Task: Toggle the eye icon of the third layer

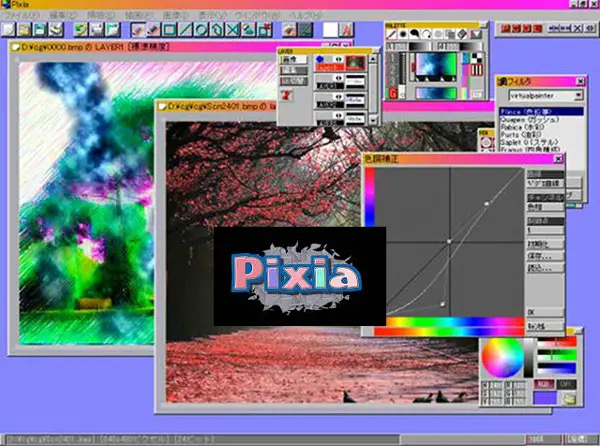Action: 338,96
